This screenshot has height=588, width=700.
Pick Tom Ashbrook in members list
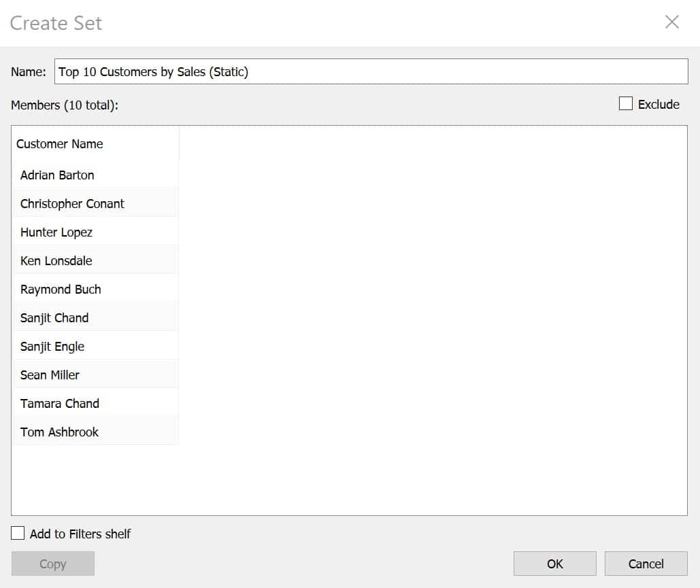[x=95, y=432]
